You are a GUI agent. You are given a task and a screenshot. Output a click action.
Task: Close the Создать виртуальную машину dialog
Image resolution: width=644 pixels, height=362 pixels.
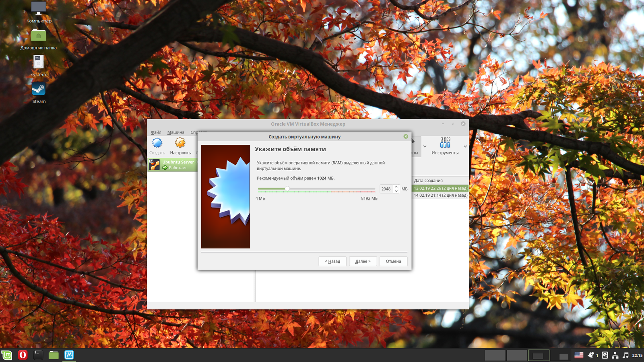coord(406,136)
